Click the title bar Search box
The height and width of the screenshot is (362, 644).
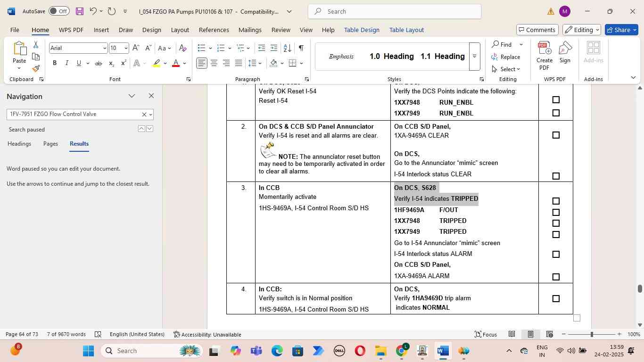[395, 11]
